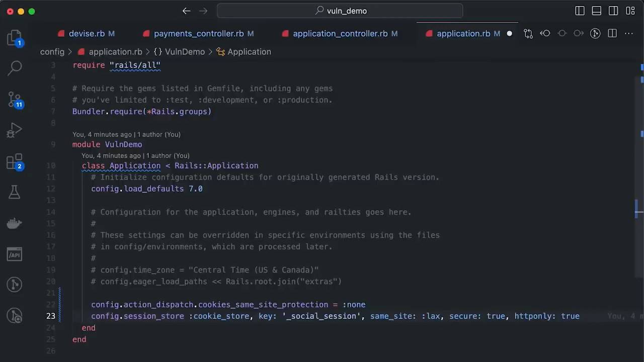This screenshot has width=644, height=362.
Task: Click the '_social_session' key string
Action: (322, 316)
